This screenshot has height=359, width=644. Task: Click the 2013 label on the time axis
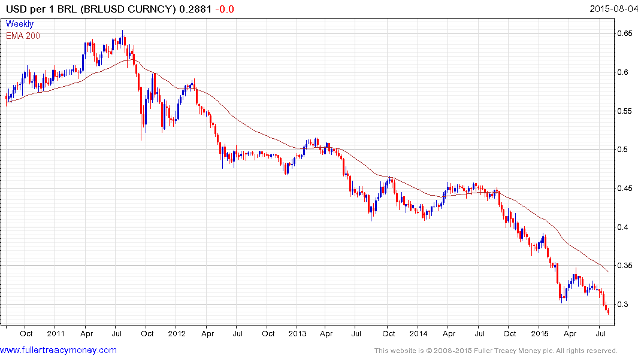click(298, 333)
